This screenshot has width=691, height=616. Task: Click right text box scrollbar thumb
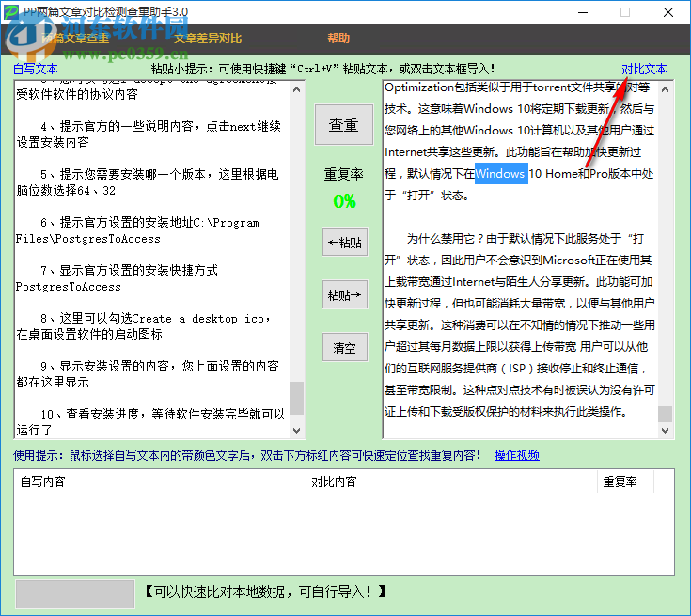point(665,414)
